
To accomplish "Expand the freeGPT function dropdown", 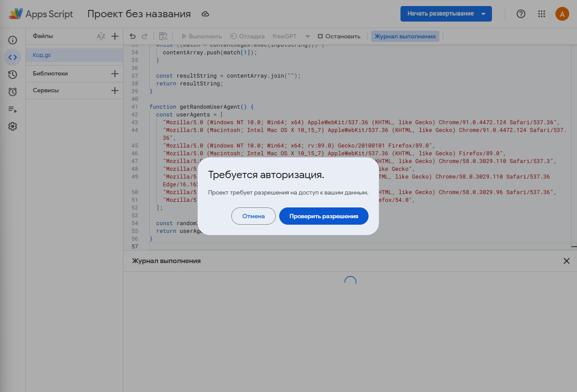I will (307, 36).
